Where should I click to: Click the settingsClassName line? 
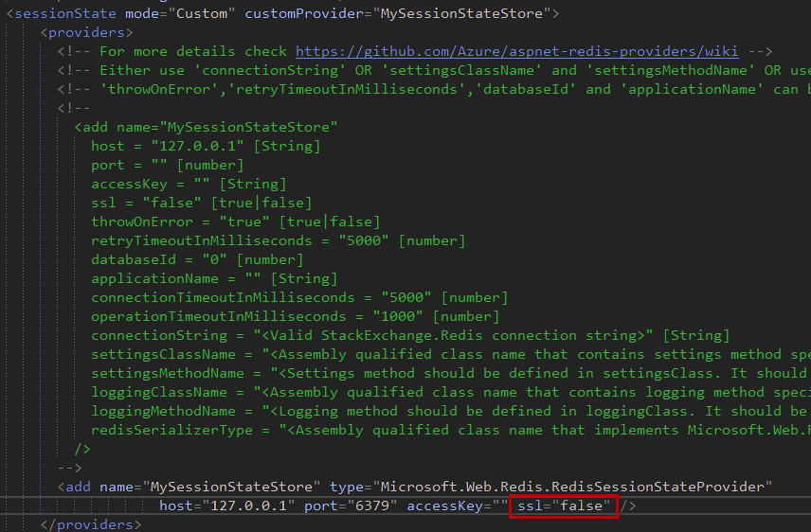pos(451,354)
